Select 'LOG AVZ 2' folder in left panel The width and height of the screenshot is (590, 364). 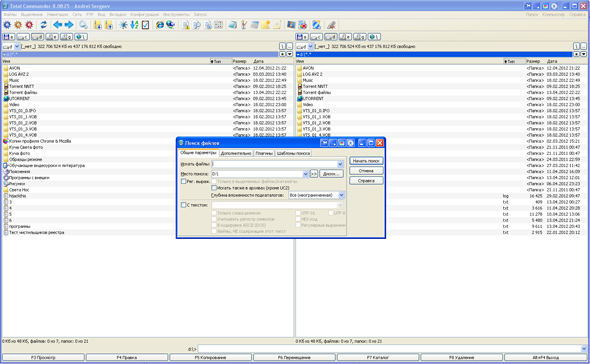click(x=19, y=74)
